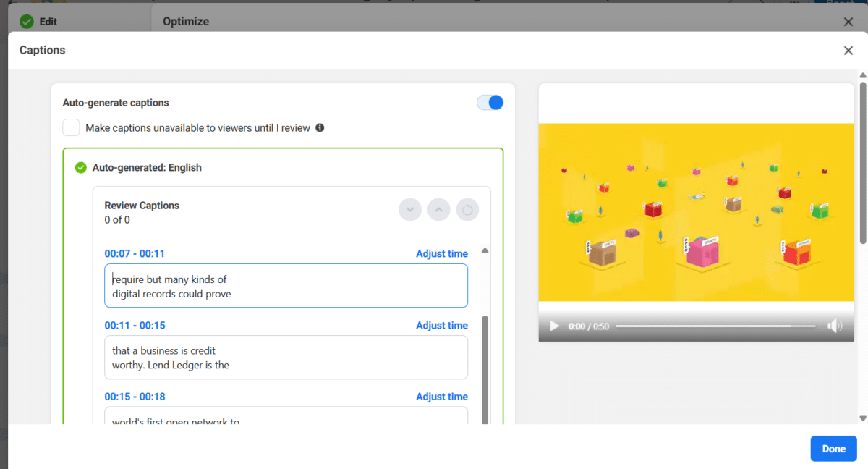Play the video preview
This screenshot has width=868, height=469.
click(555, 326)
